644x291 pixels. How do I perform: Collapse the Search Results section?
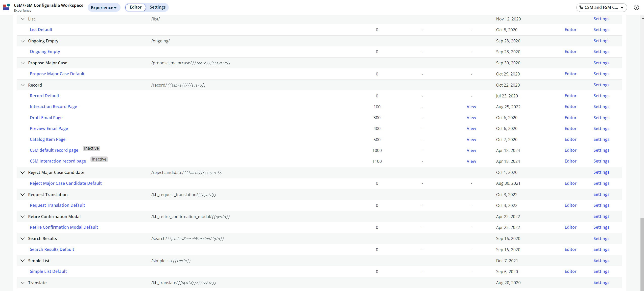tap(22, 239)
